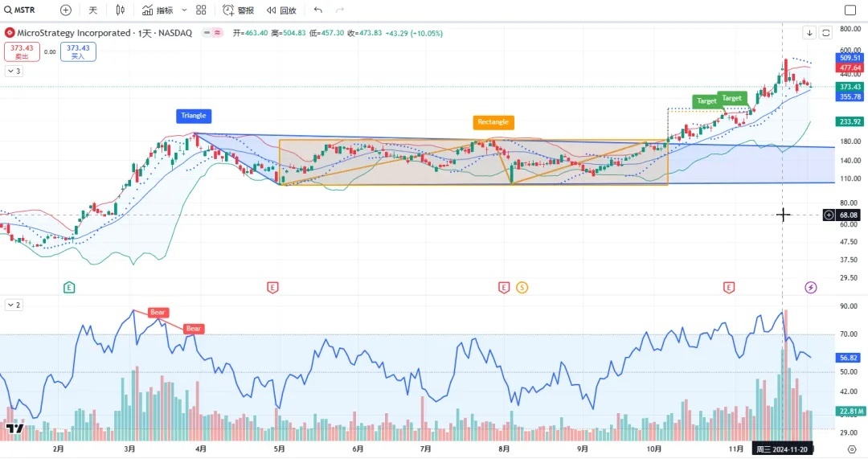Click the green E earnings marker near February
This screenshot has height=459, width=868.
click(69, 287)
